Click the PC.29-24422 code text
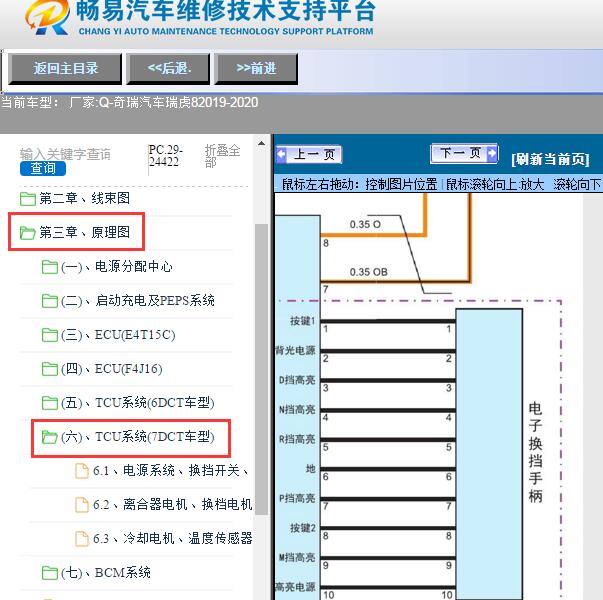The width and height of the screenshot is (603, 600). point(166,156)
